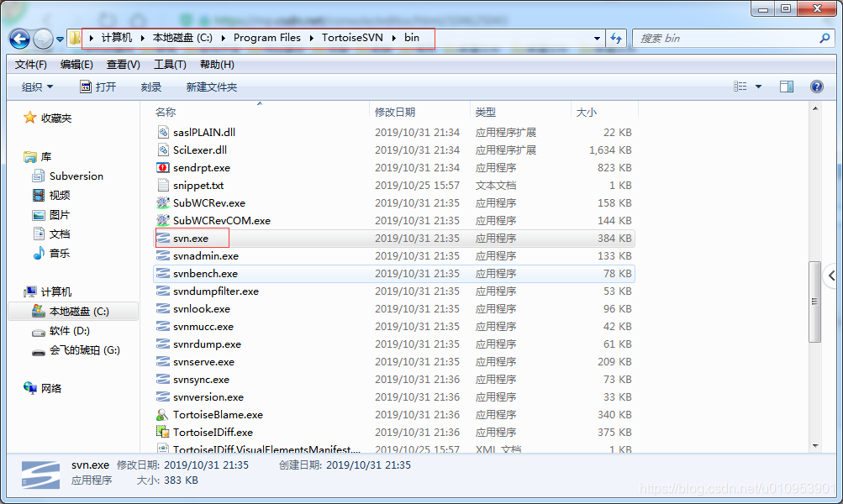Click svnbench.exe file icon
This screenshot has width=843, height=504.
pyautogui.click(x=163, y=274)
